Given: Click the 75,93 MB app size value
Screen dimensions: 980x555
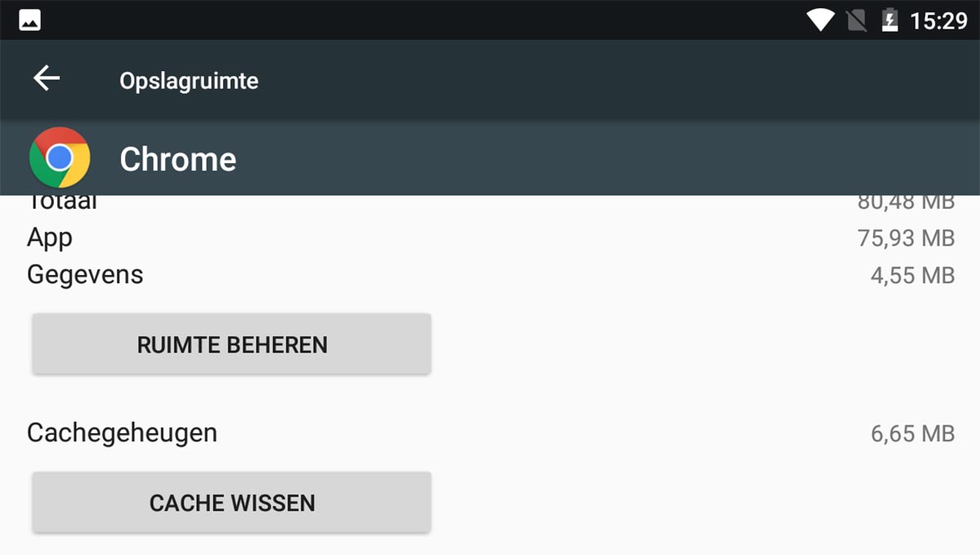Looking at the screenshot, I should tap(906, 238).
